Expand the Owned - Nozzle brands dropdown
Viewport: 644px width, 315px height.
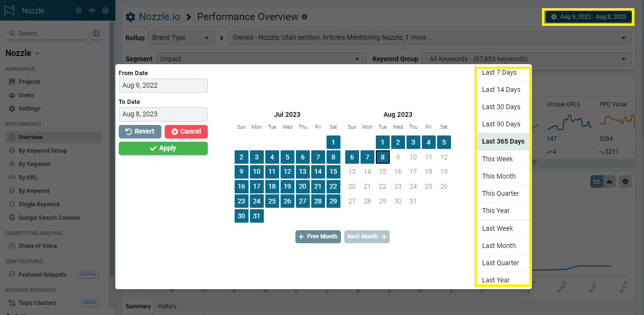[x=430, y=38]
